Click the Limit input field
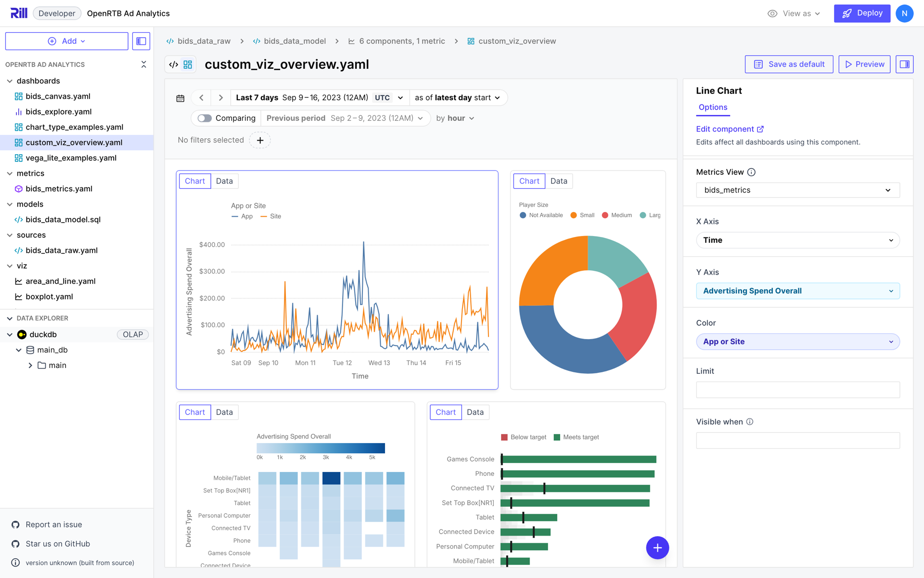This screenshot has height=578, width=924. click(797, 390)
